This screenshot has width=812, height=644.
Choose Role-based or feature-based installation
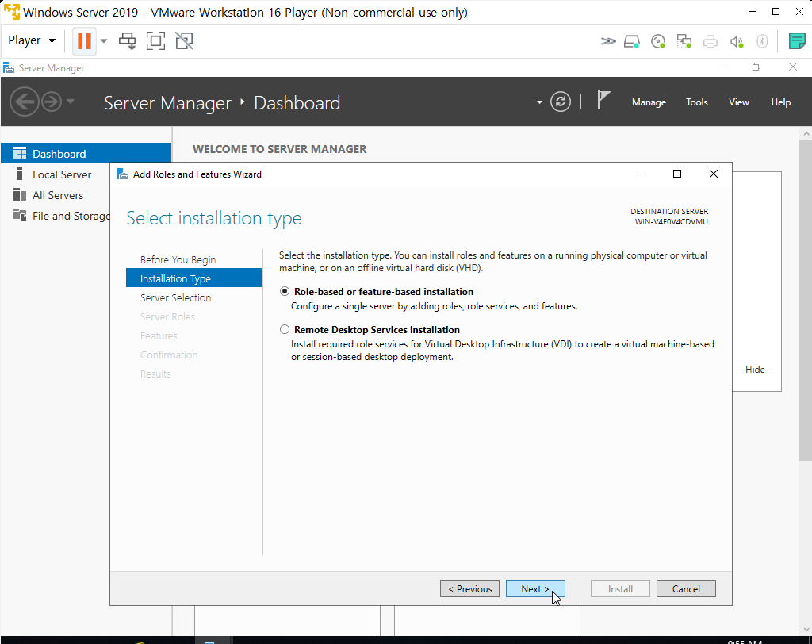(x=285, y=292)
